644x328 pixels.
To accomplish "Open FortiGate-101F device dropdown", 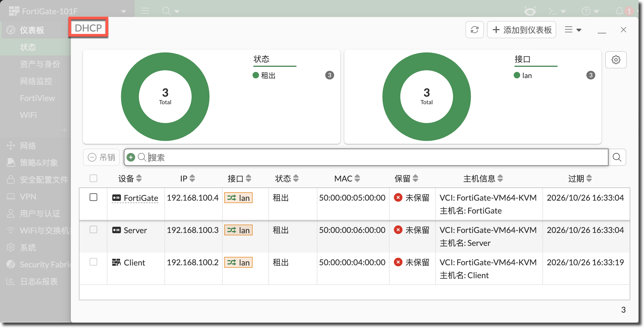I will 124,12.
